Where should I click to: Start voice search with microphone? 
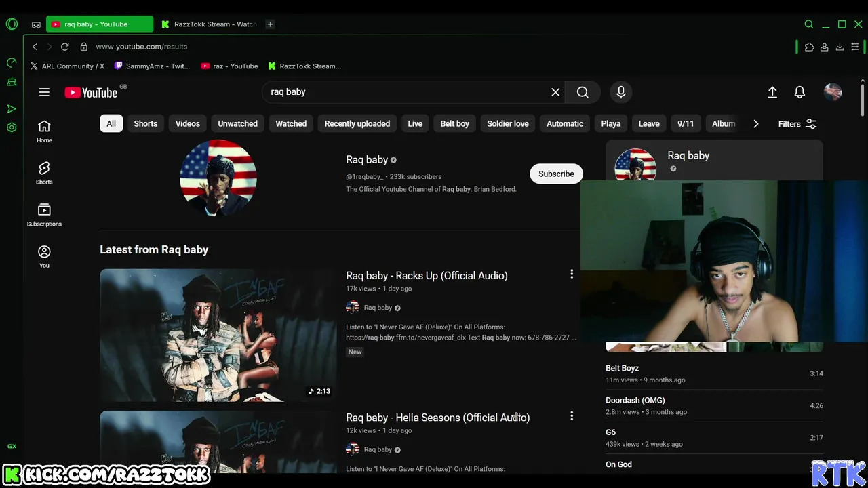pos(620,92)
